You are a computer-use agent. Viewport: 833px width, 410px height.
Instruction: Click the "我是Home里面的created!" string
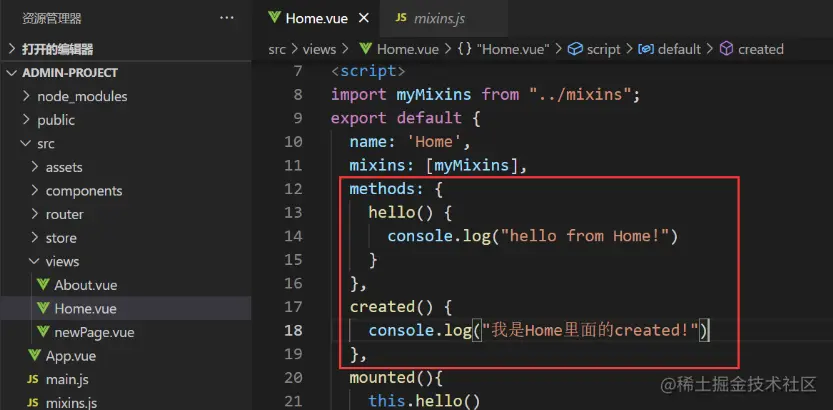590,330
